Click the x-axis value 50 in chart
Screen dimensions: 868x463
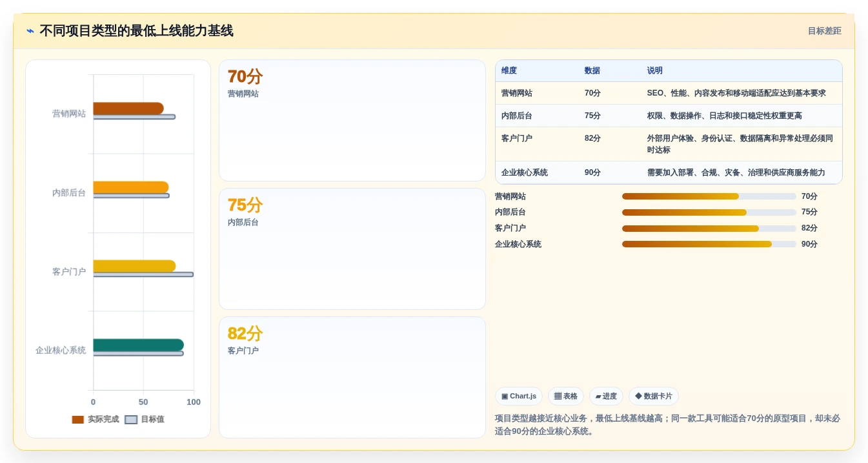point(143,402)
